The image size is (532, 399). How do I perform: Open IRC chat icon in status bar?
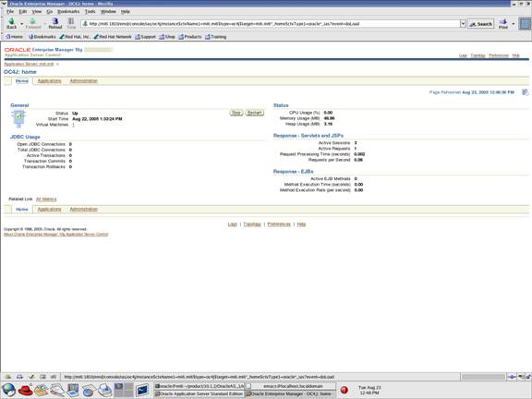[x=54, y=377]
